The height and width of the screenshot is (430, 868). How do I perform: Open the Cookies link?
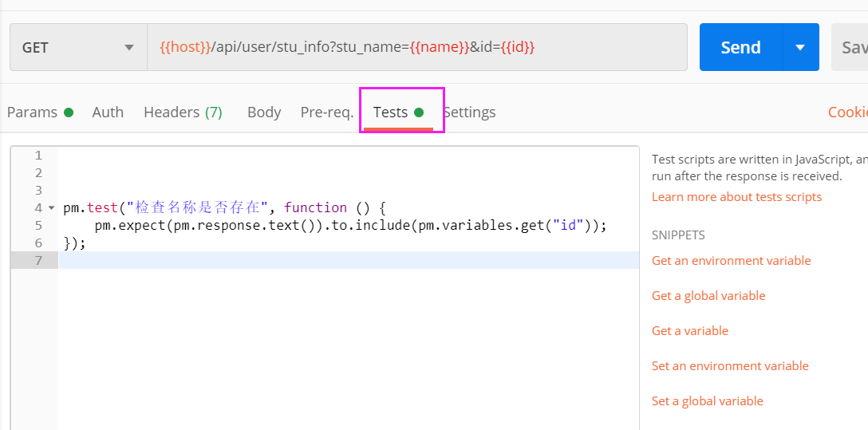click(847, 112)
